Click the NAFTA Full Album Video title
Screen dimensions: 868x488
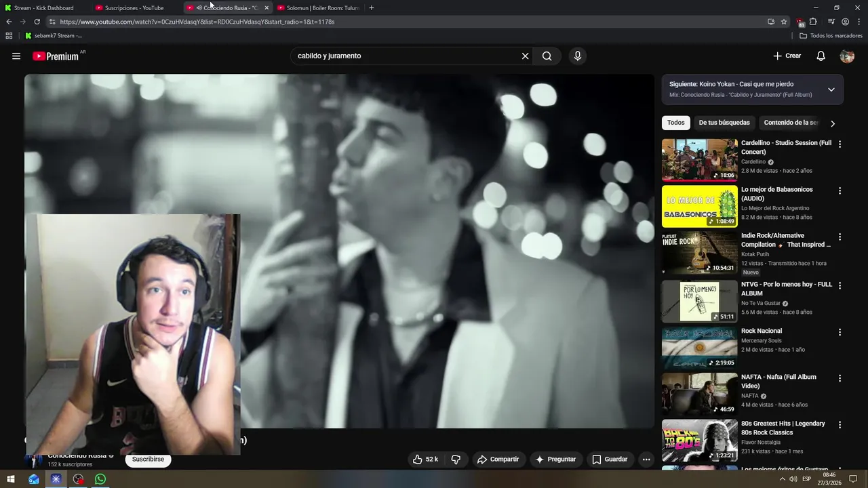click(x=778, y=382)
